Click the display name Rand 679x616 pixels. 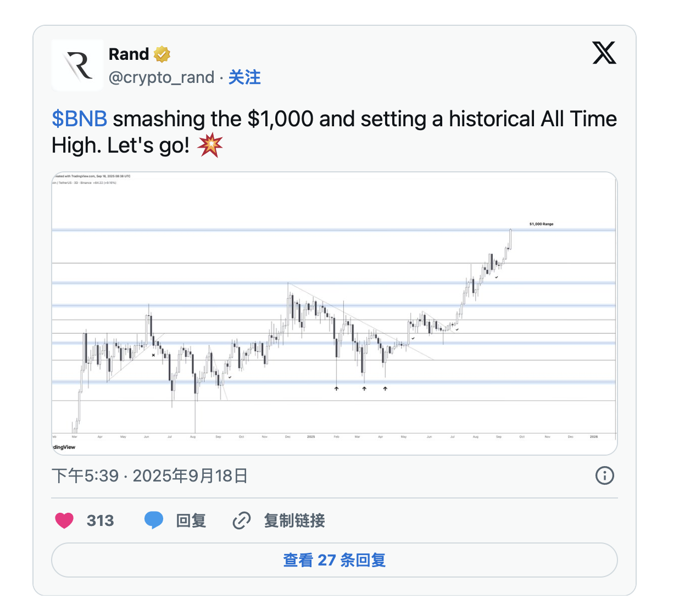click(x=129, y=54)
